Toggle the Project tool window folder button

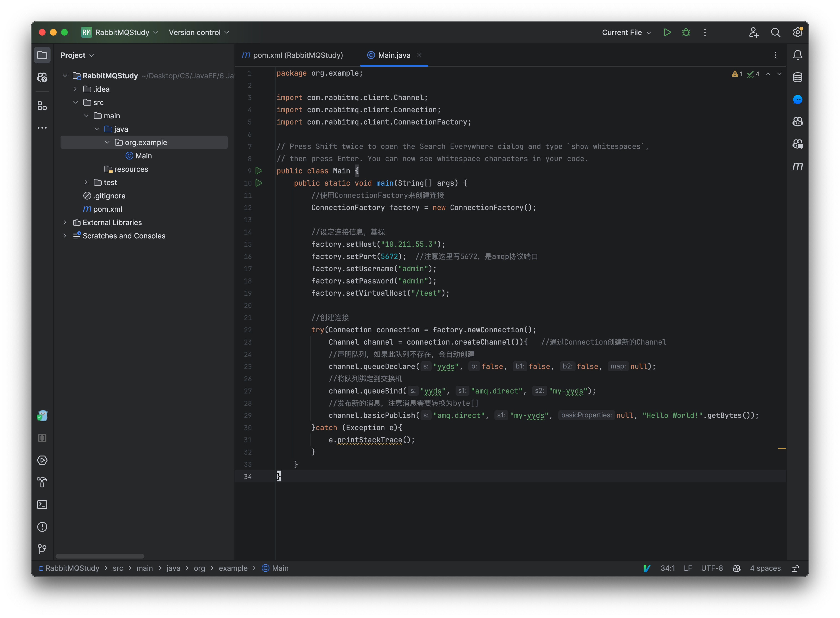pyautogui.click(x=42, y=55)
